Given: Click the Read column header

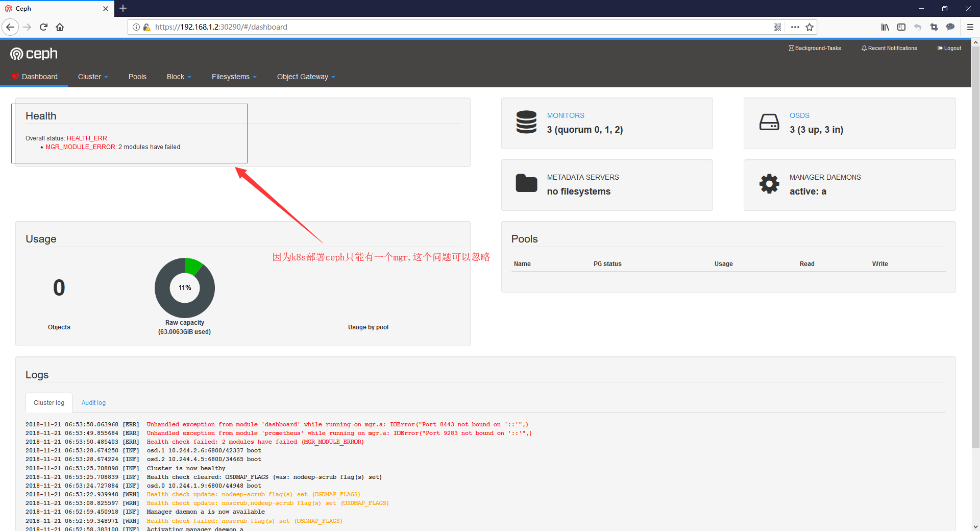Looking at the screenshot, I should pyautogui.click(x=807, y=264).
